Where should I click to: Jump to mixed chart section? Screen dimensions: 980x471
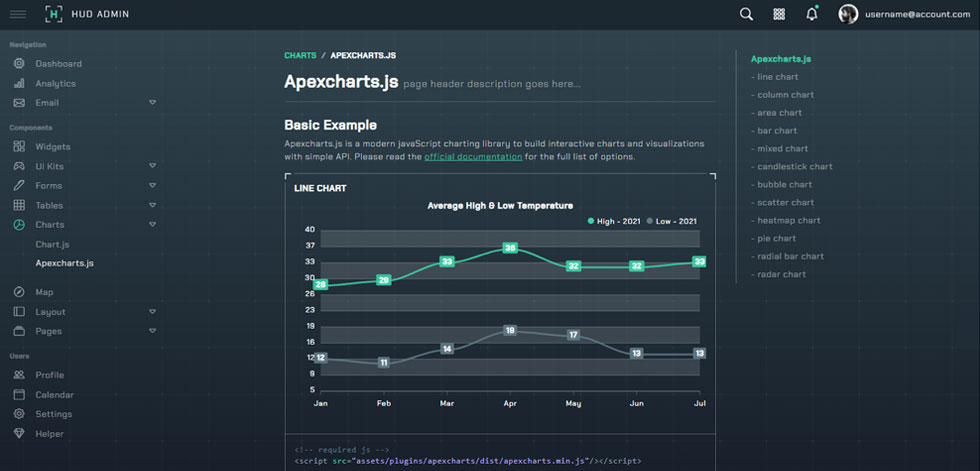point(779,149)
